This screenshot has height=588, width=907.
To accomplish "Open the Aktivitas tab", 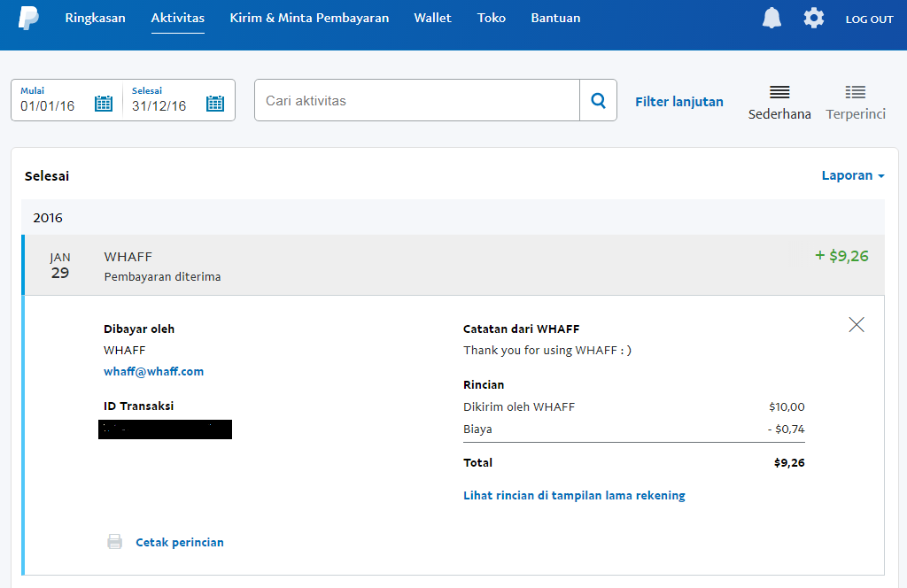I will [x=177, y=18].
